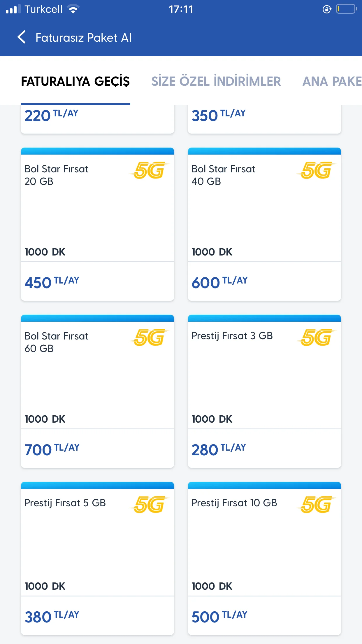Choose the 700 TL/AY package price
362x644 pixels.
(52, 449)
